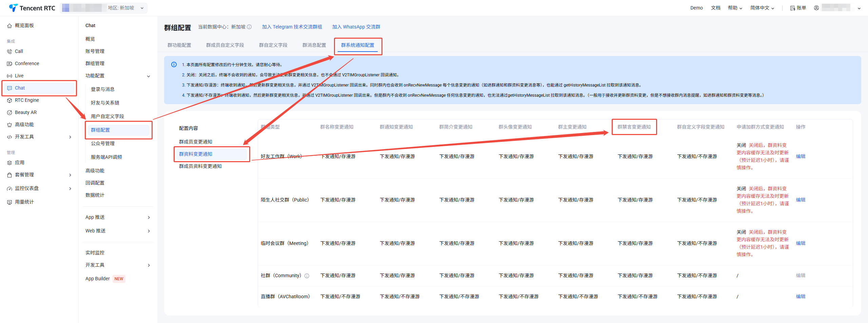
Task: Expand the App 推送 submenu
Action: coord(117,217)
